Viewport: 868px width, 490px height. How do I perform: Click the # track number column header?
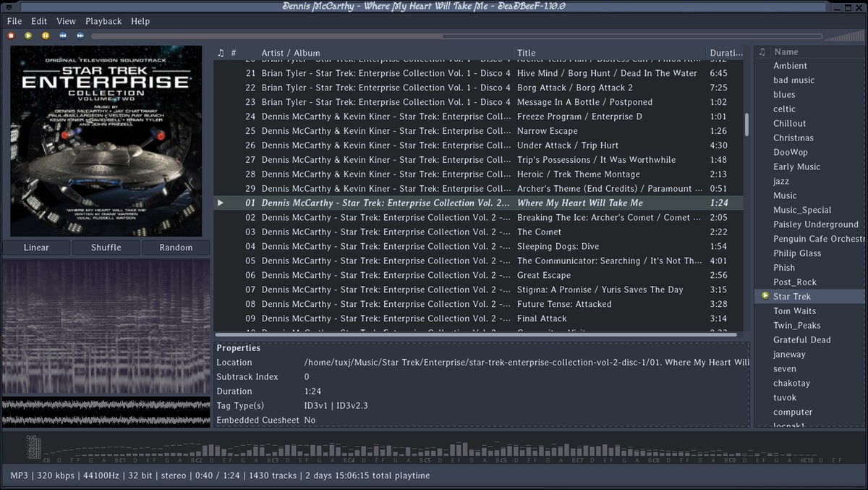[243, 53]
